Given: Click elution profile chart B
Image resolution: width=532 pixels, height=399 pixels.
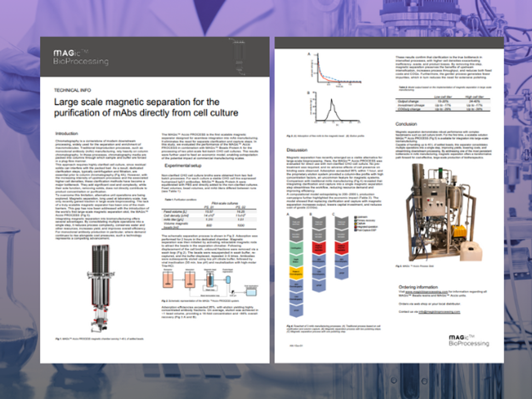Looking at the screenshot, I should tap(333, 107).
